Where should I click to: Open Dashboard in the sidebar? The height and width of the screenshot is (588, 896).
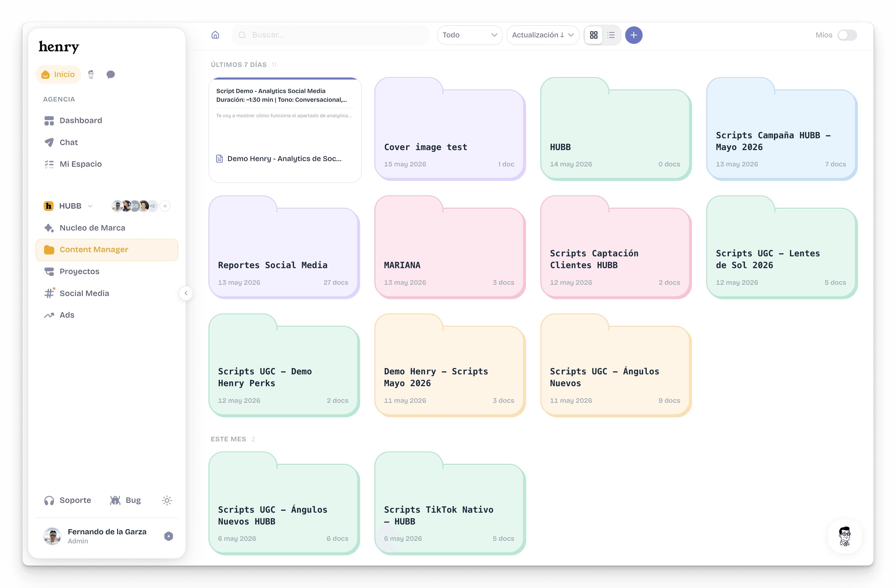[x=107, y=120]
